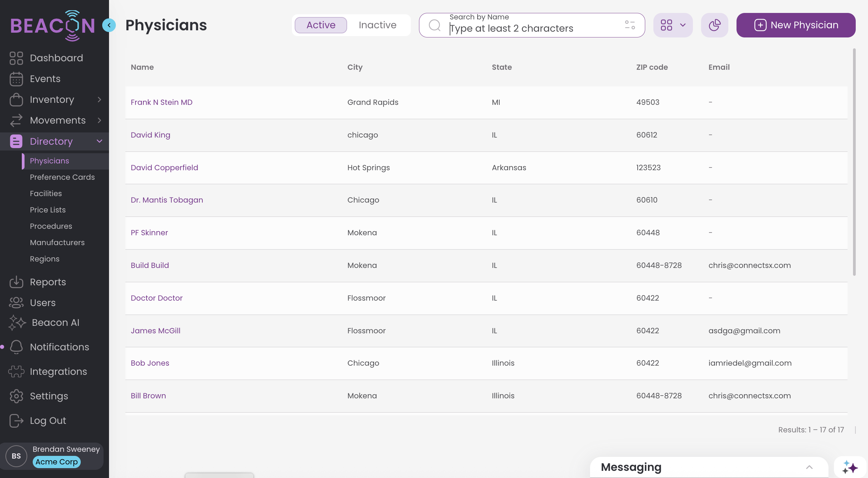868x478 pixels.
Task: Open David Copperfield physician record
Action: pos(164,168)
